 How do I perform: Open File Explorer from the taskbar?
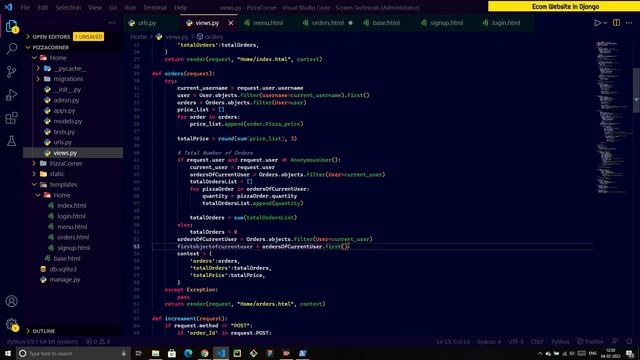pyautogui.click(x=156, y=353)
